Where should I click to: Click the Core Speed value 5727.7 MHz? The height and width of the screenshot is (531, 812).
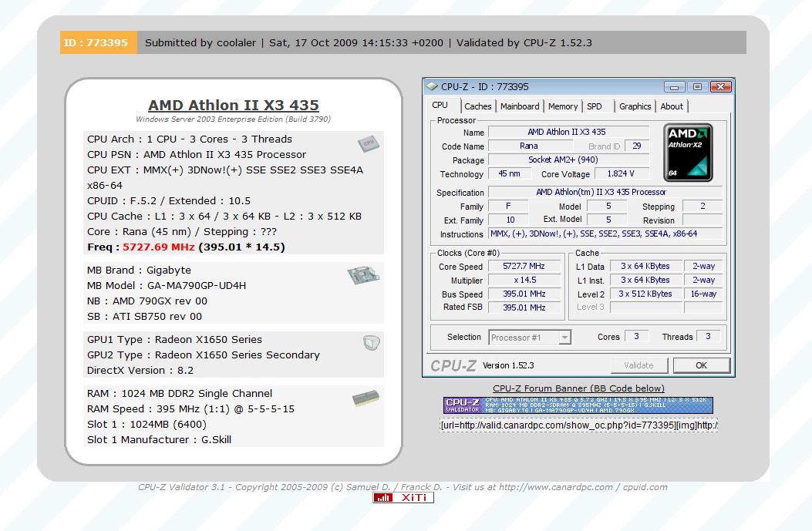[x=524, y=266]
